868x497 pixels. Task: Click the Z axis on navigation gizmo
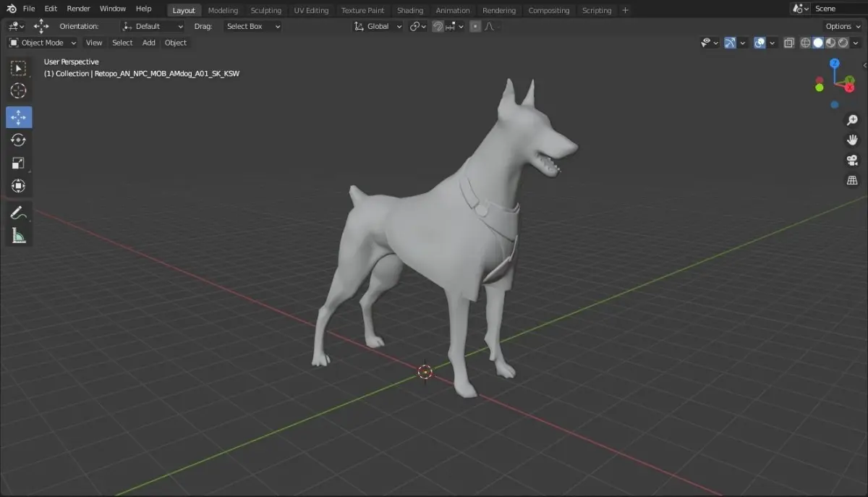point(834,64)
